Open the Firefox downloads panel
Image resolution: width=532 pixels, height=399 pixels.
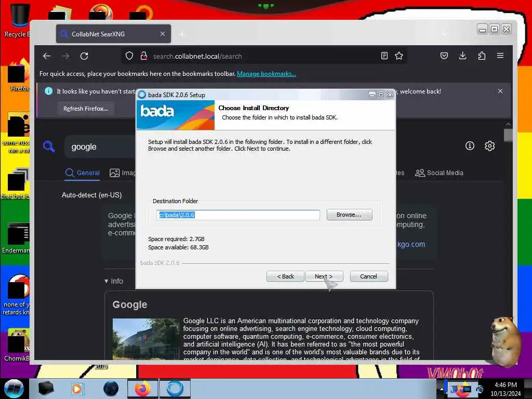click(x=462, y=56)
